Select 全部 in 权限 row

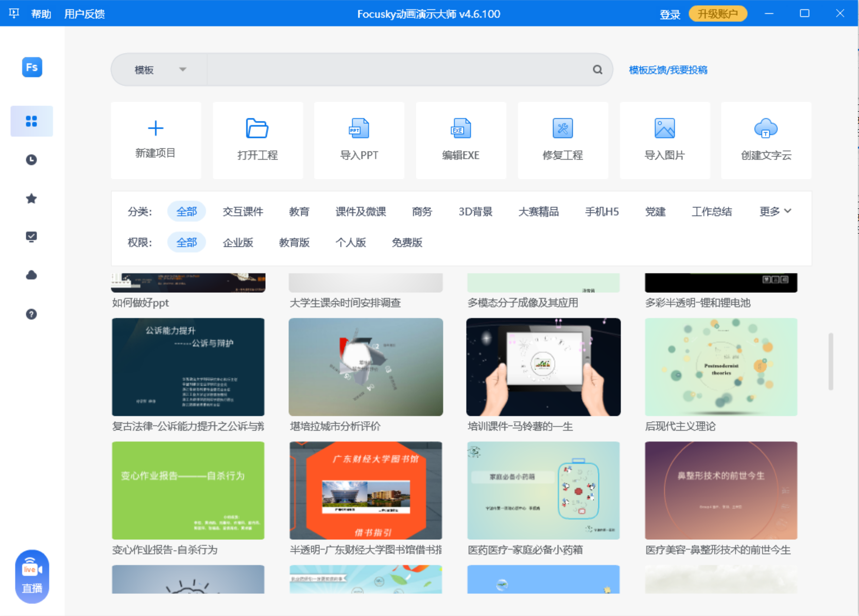click(186, 242)
